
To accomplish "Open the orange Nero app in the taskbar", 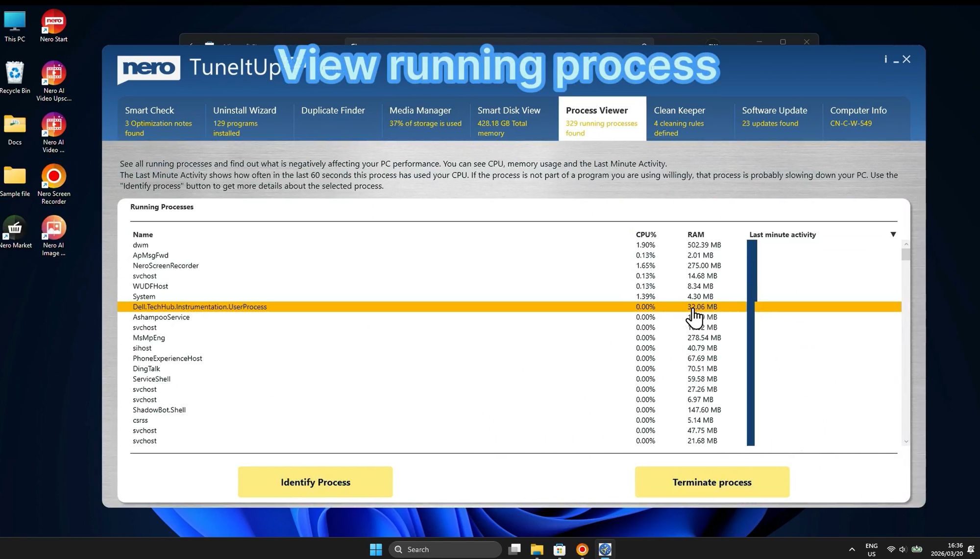I will 582,549.
